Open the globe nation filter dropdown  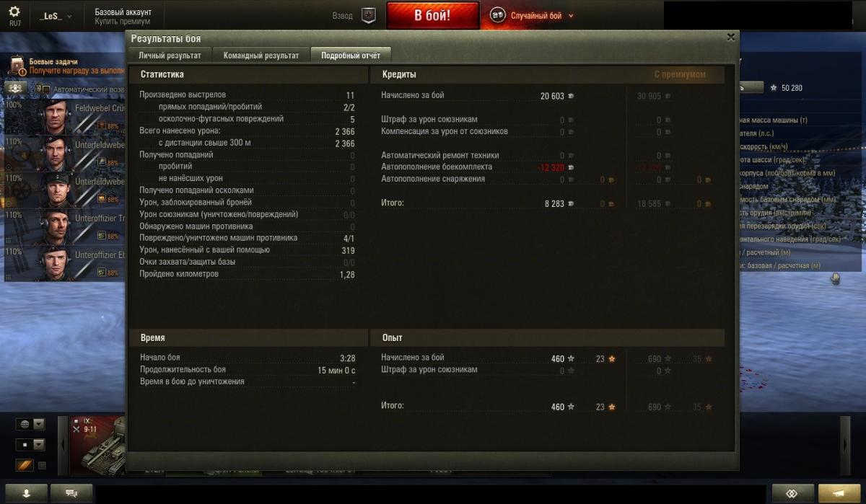[x=31, y=424]
